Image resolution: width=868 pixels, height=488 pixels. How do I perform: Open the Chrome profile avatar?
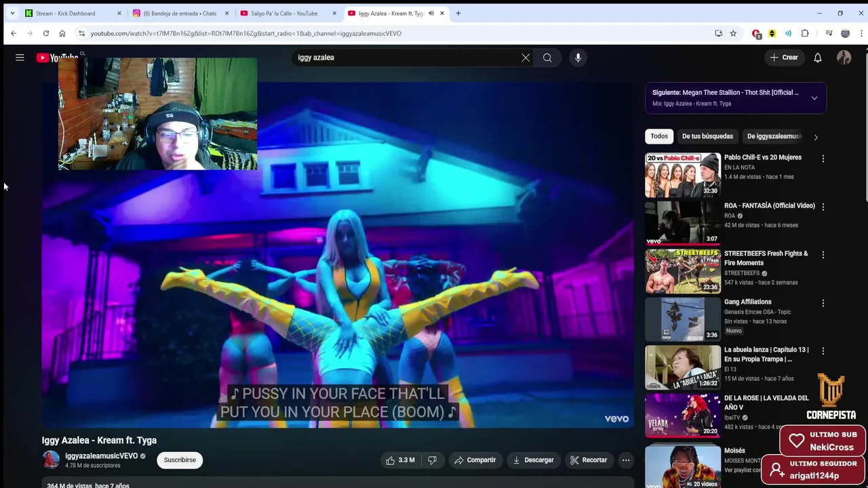[x=845, y=33]
